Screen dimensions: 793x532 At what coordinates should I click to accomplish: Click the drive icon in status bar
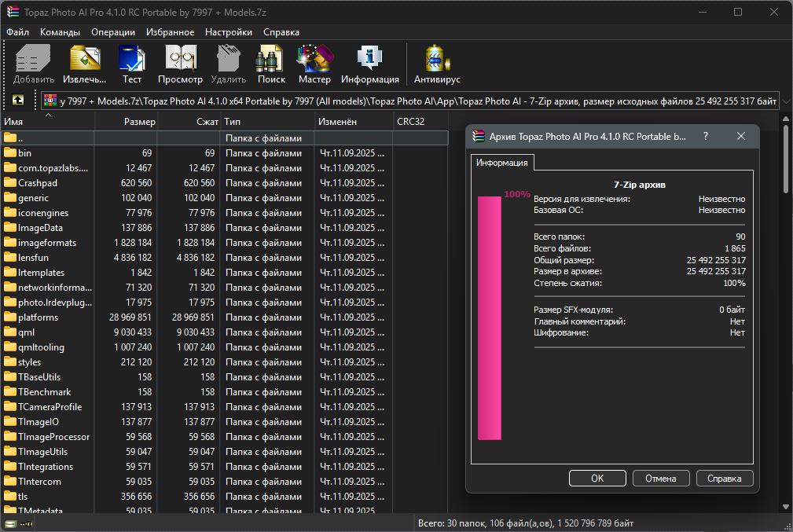pos(11,524)
